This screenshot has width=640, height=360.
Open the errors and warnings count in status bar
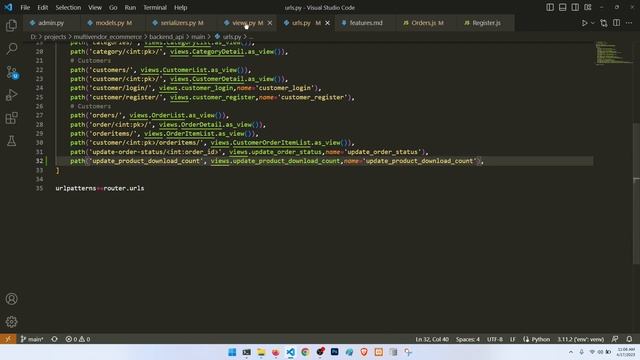click(78, 339)
